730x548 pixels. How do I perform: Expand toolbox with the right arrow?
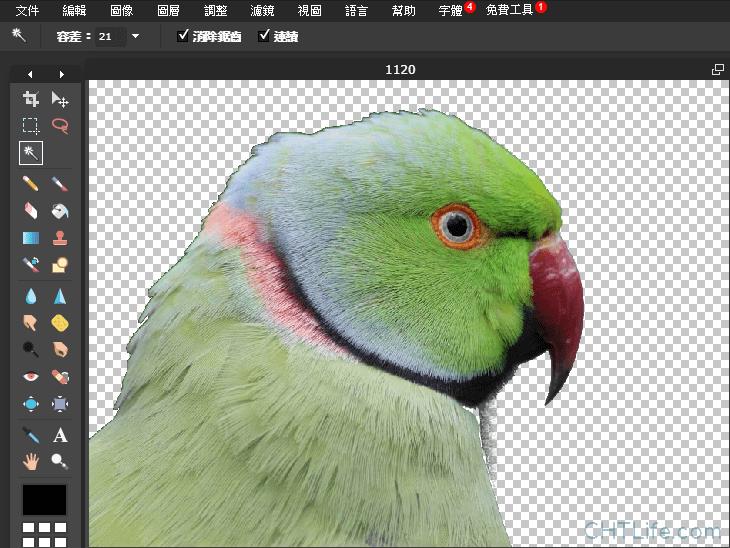(x=62, y=74)
